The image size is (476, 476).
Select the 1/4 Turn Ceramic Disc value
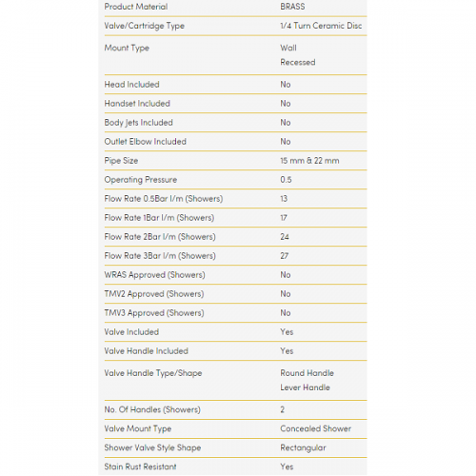(321, 26)
